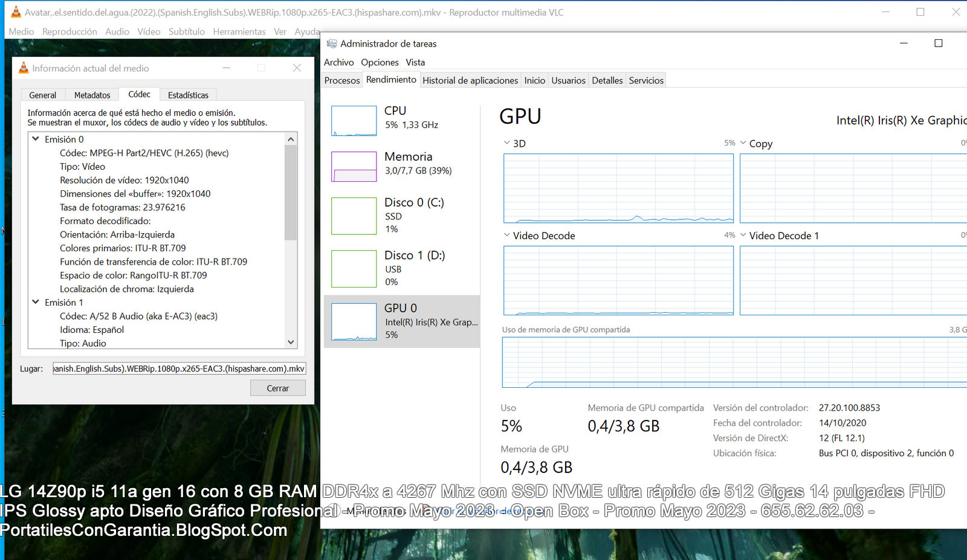Viewport: 967px width, 560px height.
Task: Open VLC's Vídeo menu
Action: pyautogui.click(x=149, y=31)
